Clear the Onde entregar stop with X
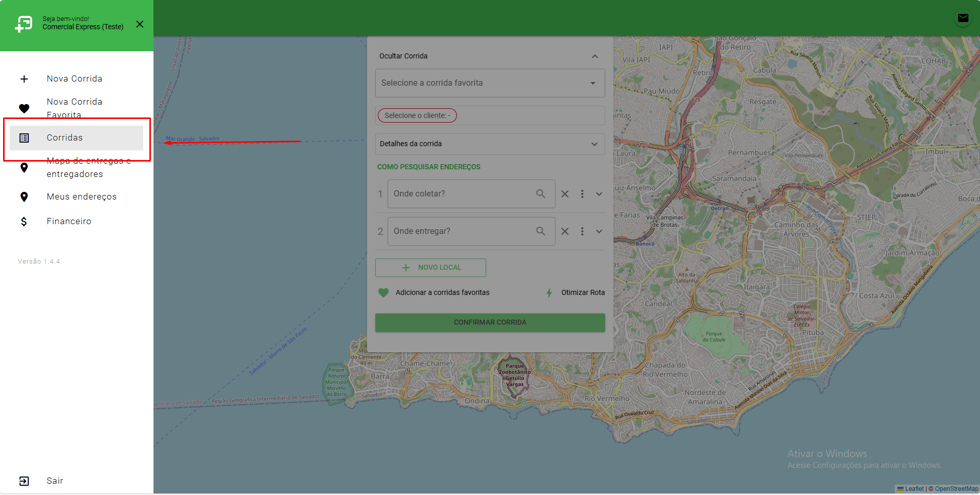Screen dimensions: 980x495 (x=565, y=232)
